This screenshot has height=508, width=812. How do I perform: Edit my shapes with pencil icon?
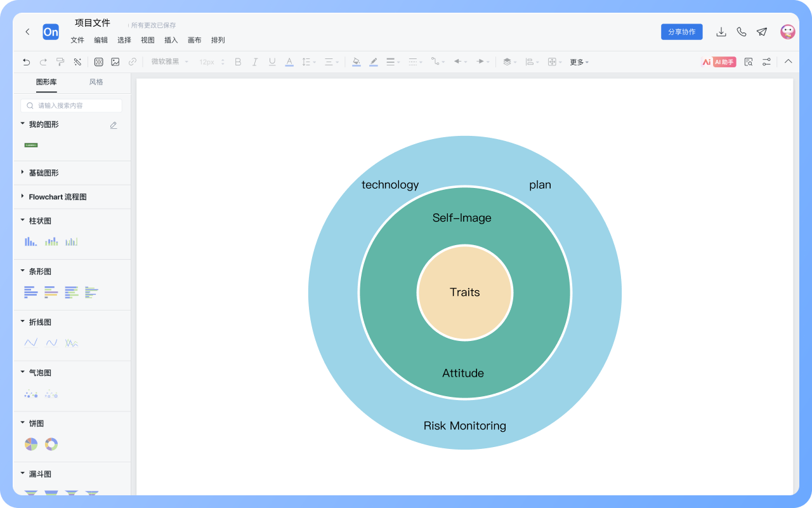click(x=114, y=125)
